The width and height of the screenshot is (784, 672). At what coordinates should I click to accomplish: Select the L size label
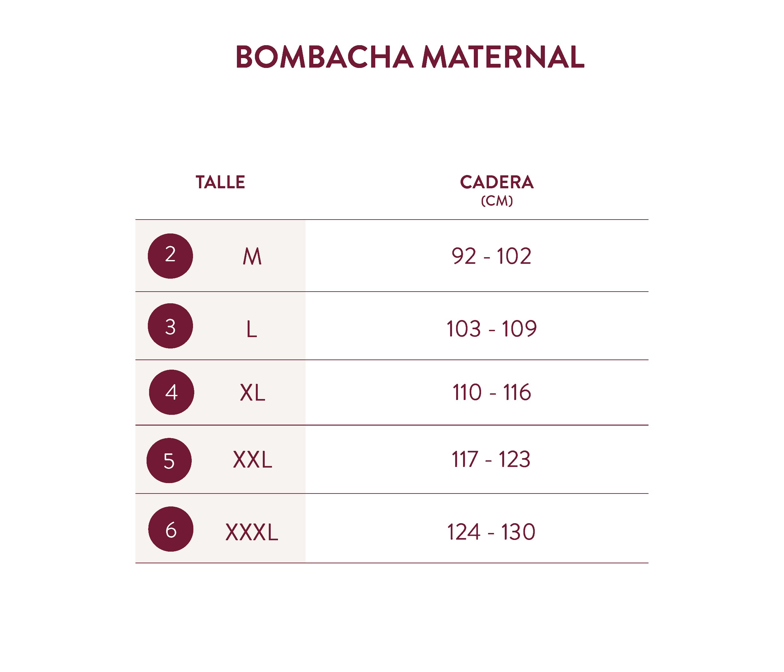tap(252, 329)
